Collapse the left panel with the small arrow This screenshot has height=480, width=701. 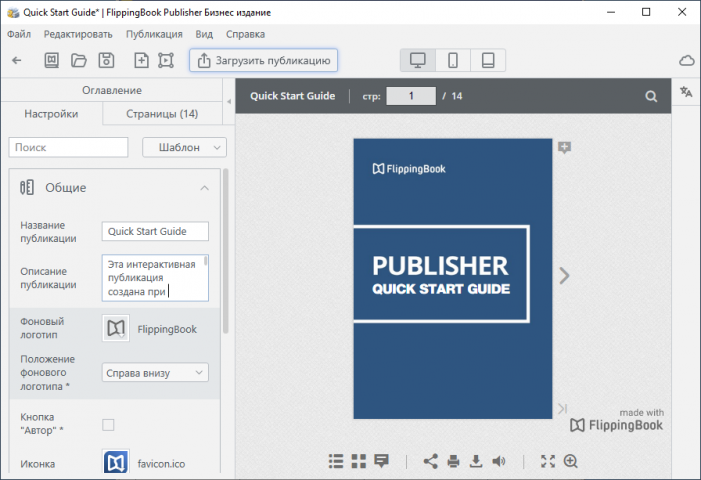pos(229,101)
